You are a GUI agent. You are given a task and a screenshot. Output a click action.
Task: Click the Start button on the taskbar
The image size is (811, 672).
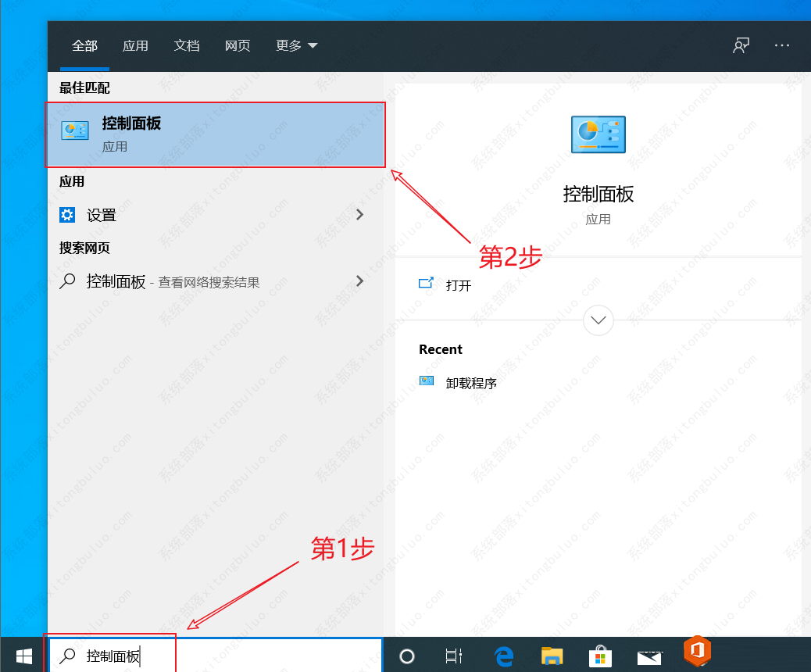tap(23, 654)
